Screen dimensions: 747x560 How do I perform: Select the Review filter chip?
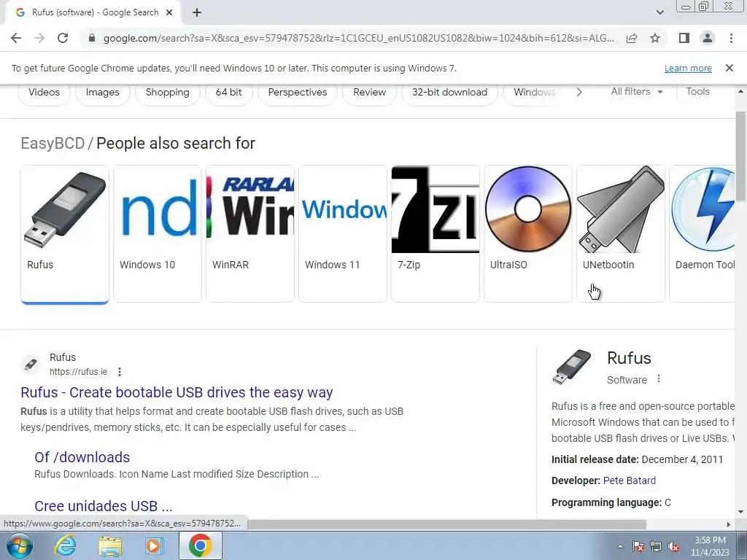pyautogui.click(x=369, y=93)
